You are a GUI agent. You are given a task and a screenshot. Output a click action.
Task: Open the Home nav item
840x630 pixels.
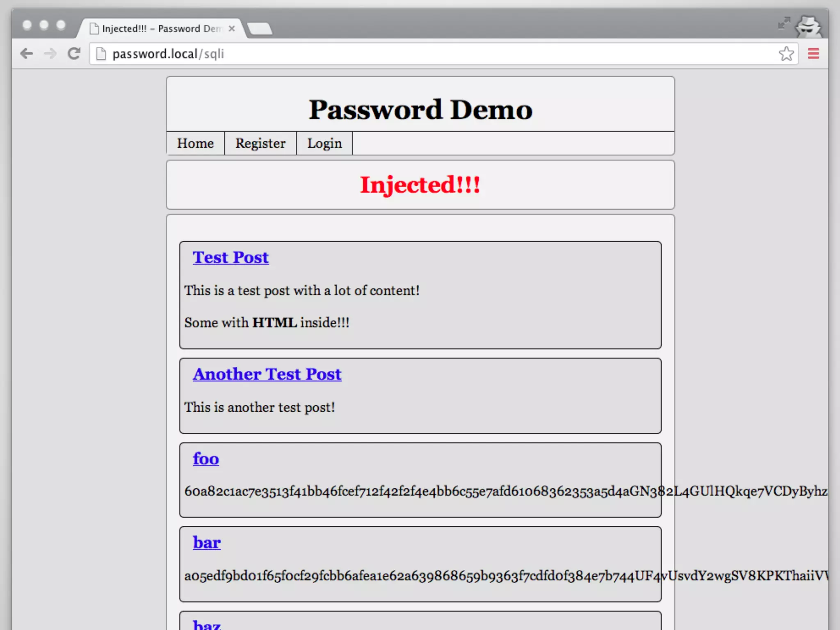[195, 144]
